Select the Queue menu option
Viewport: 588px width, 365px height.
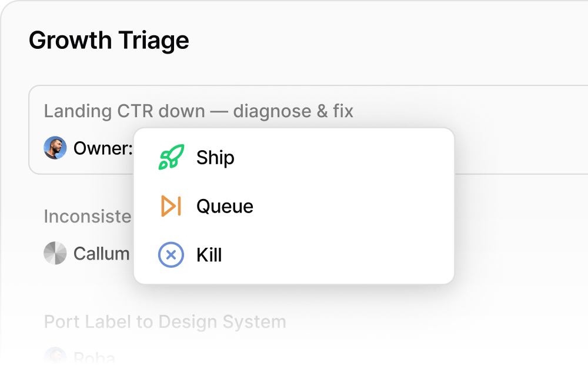pos(225,207)
